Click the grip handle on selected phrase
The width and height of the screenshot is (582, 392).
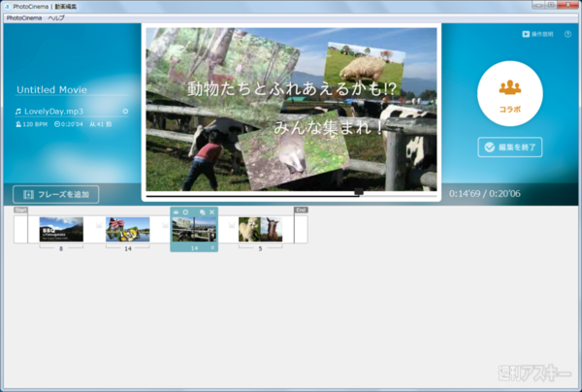coord(212,247)
